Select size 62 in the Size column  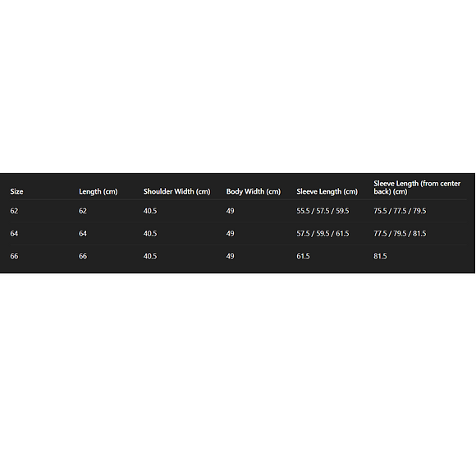coord(14,211)
